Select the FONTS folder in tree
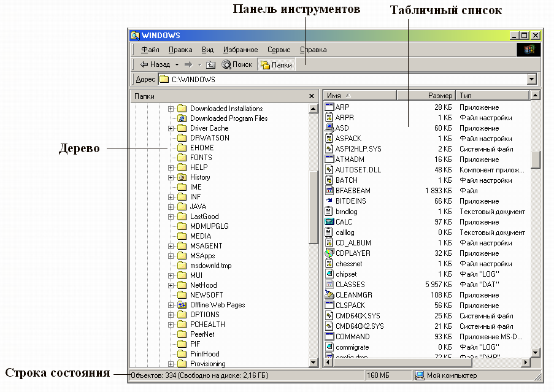Image resolution: width=554 pixels, height=392 pixels. point(201,158)
